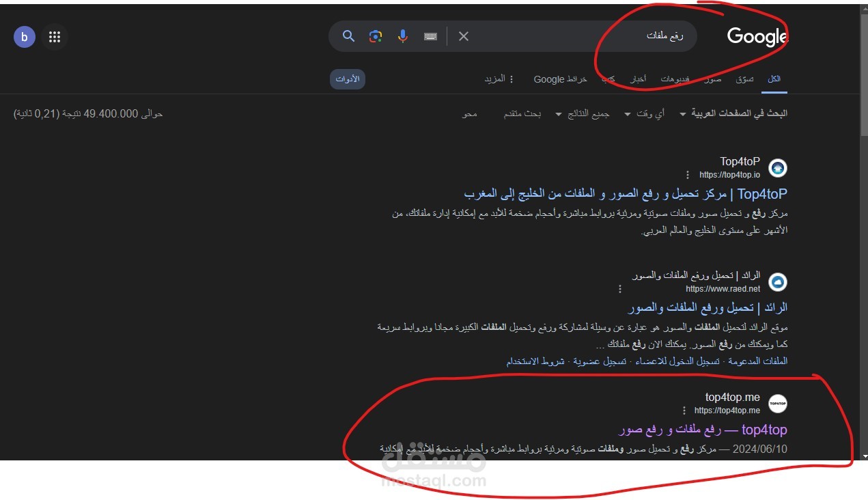Switch to the تسوّق tab
This screenshot has height=500, width=868.
tap(744, 79)
